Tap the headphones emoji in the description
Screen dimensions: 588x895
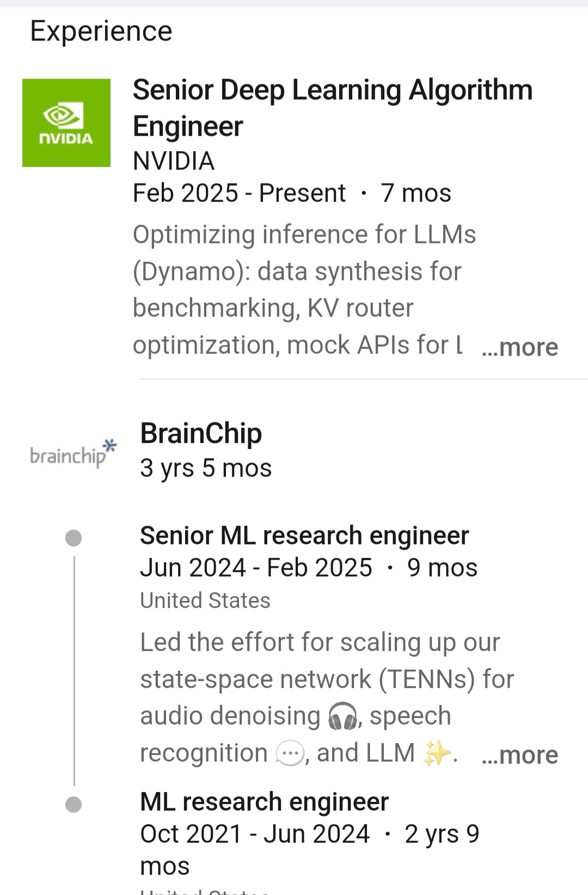coord(343,716)
